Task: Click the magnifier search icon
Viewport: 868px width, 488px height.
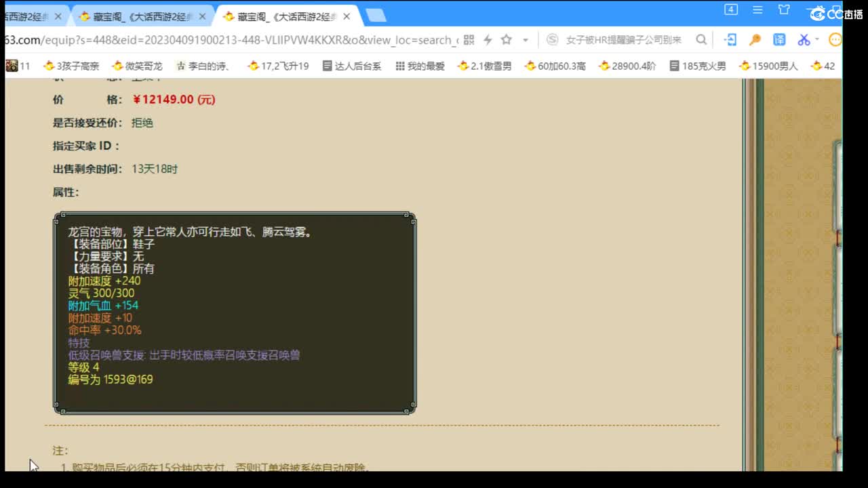Action: tap(701, 40)
